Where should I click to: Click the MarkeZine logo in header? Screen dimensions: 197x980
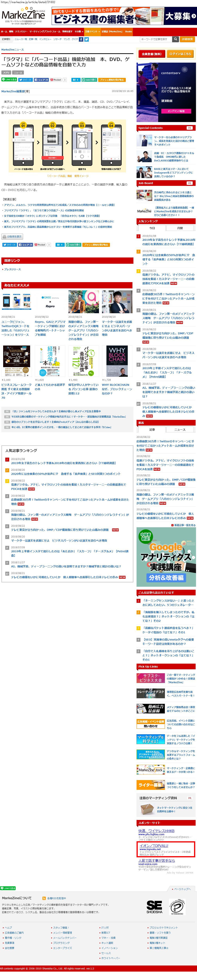coord(23,16)
